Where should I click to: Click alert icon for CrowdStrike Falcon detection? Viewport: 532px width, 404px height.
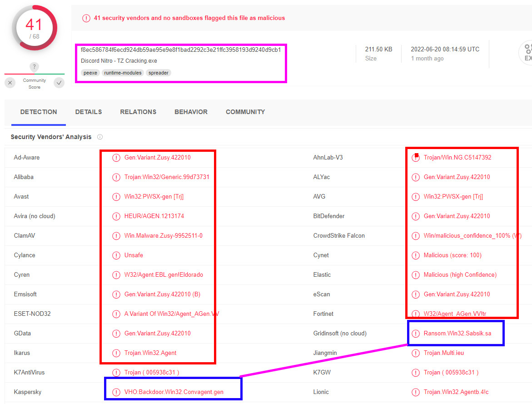(415, 235)
